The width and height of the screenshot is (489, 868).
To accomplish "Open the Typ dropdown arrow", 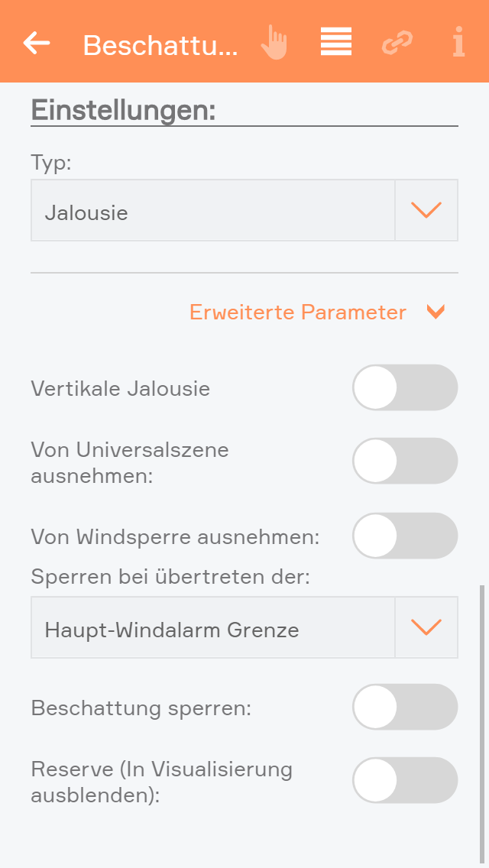I will [x=426, y=211].
